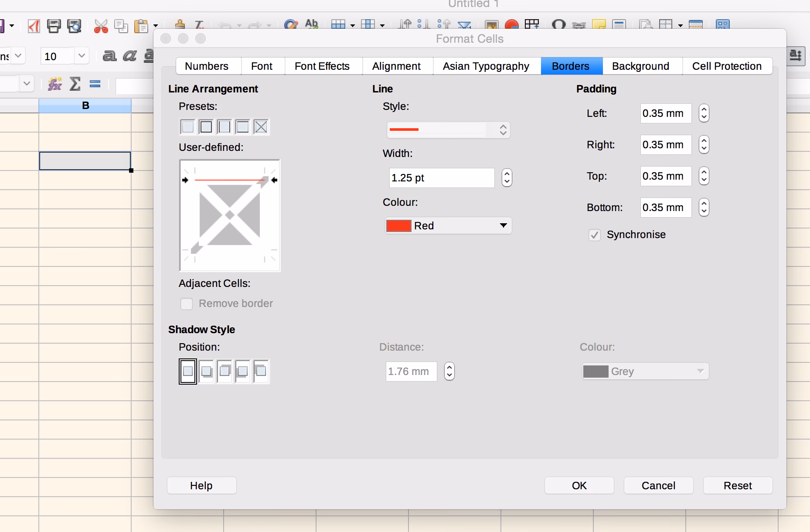
Task: Enable Remove border for adjacent cells
Action: coord(187,304)
